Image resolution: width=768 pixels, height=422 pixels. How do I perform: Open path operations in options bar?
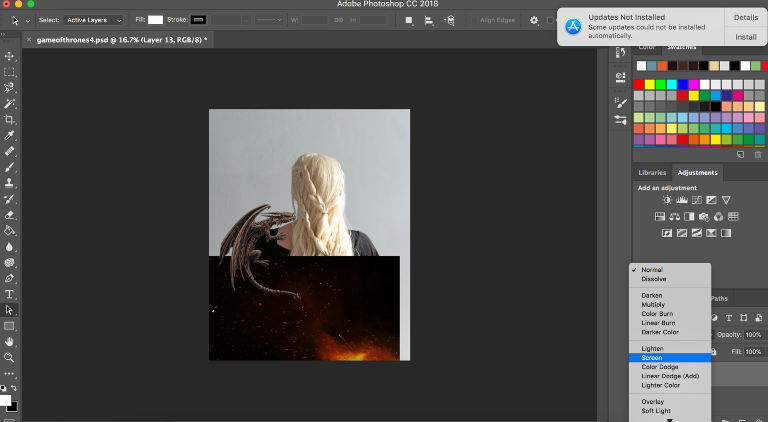pyautogui.click(x=409, y=20)
